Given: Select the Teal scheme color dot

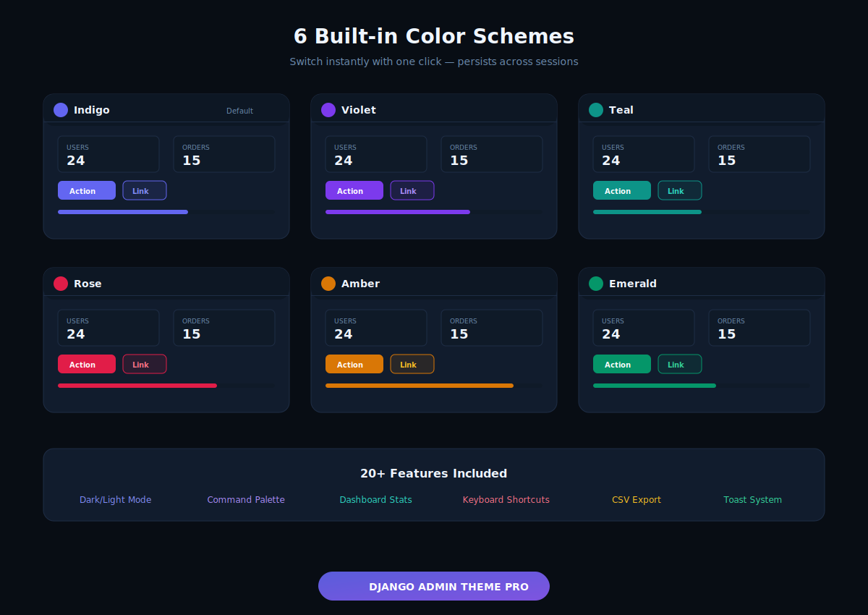Looking at the screenshot, I should pos(595,109).
